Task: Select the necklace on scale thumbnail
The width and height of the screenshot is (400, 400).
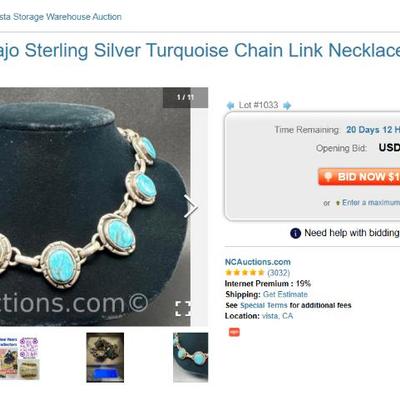Action: click(105, 357)
